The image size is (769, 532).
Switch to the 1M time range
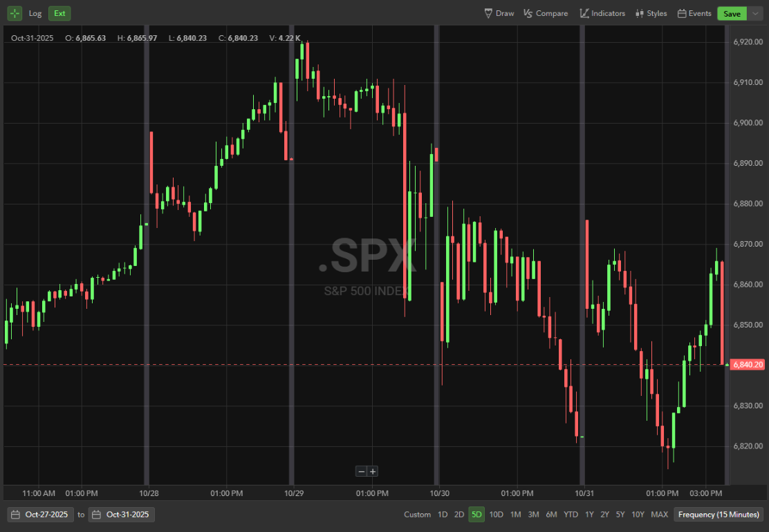coord(515,515)
